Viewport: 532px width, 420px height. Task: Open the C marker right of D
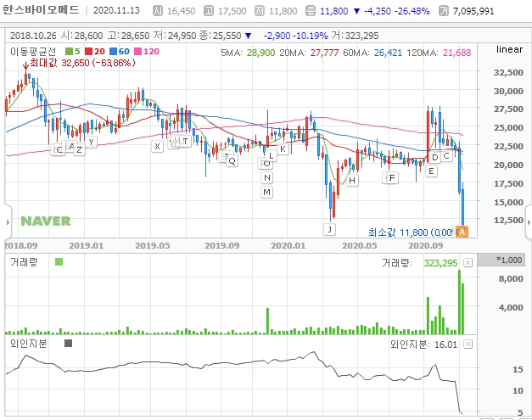[x=446, y=156]
